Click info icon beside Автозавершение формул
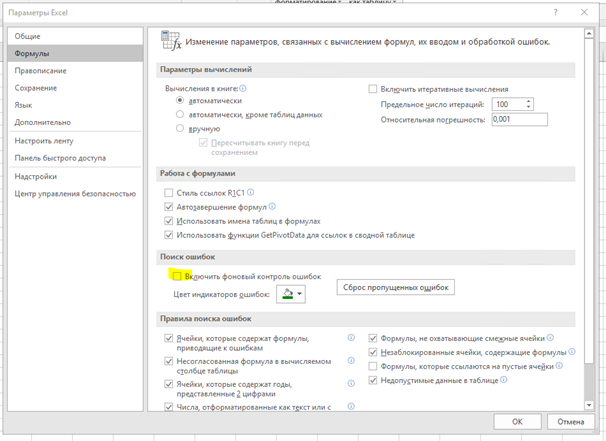606x441 pixels. point(272,206)
